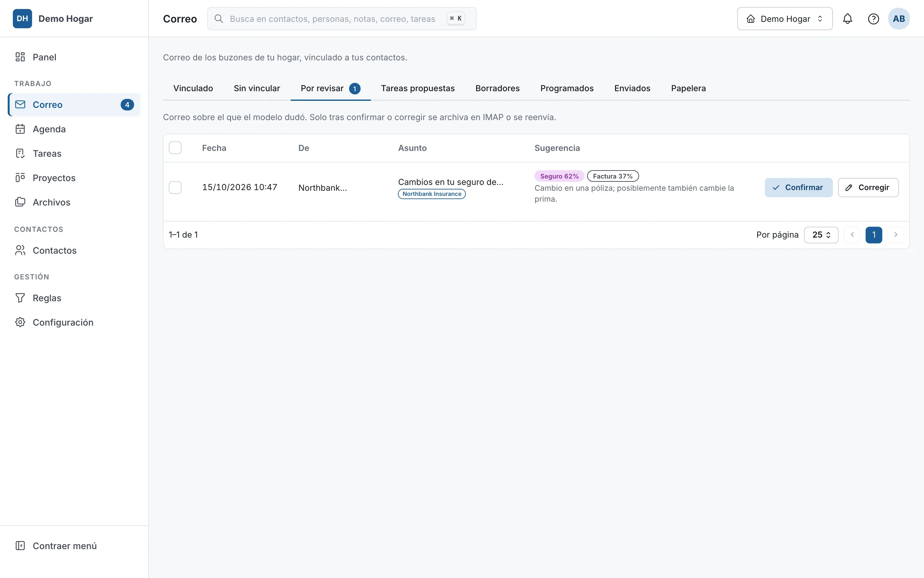924x578 pixels.
Task: Confirm the suggested Seguro classification
Action: (798, 187)
